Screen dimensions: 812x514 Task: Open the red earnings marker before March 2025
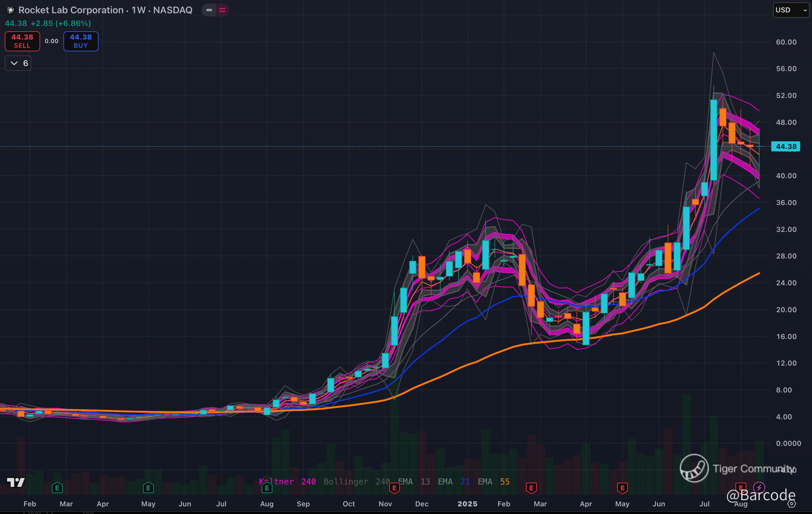tap(531, 488)
